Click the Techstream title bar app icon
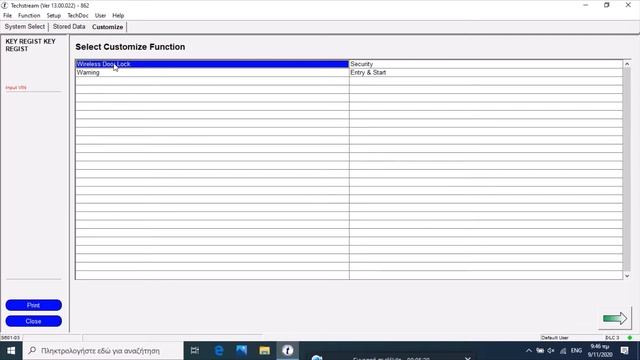 (x=4, y=5)
